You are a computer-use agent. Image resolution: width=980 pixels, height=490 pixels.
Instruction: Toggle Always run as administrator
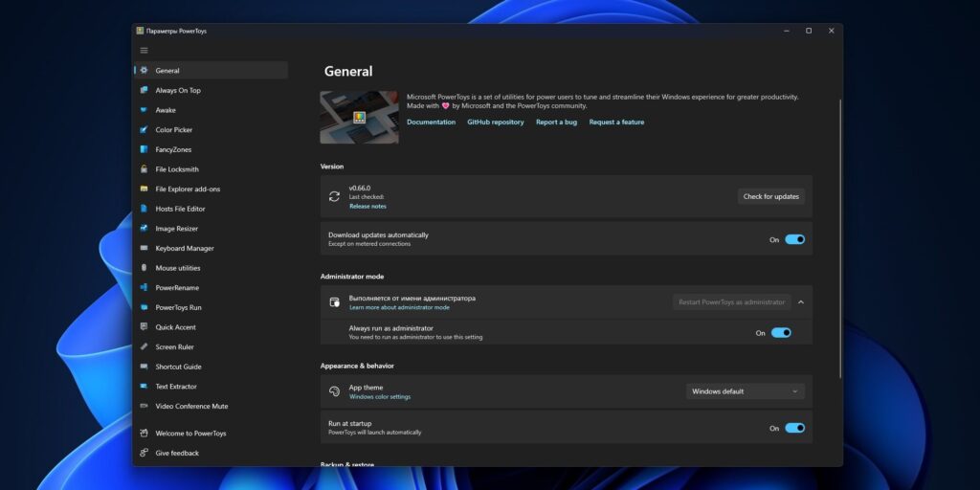[781, 332]
